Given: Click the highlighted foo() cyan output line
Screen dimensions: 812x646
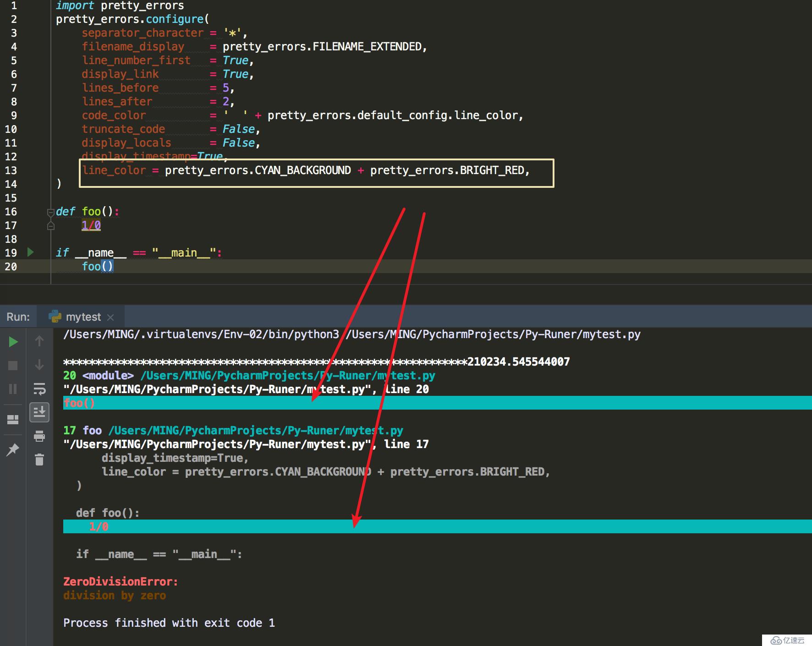Looking at the screenshot, I should 438,403.
